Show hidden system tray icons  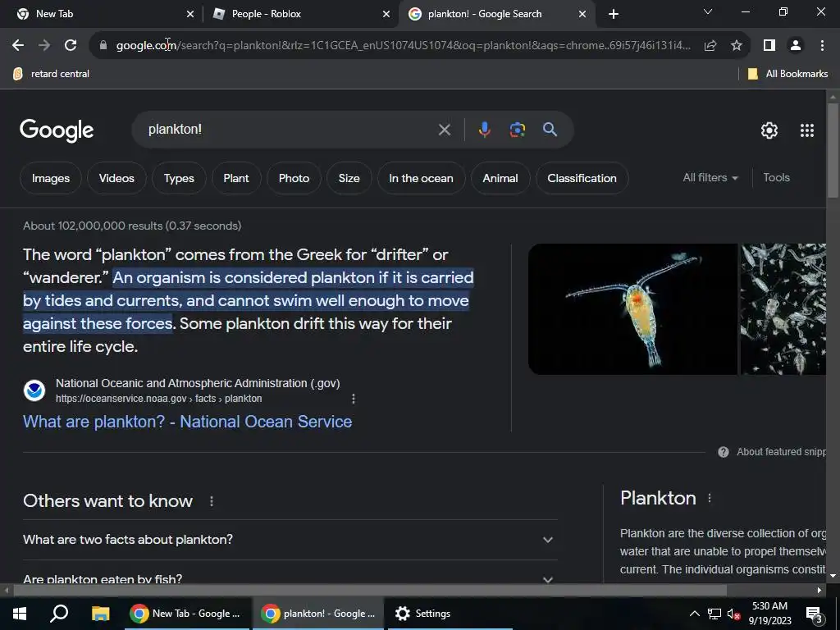(x=694, y=614)
